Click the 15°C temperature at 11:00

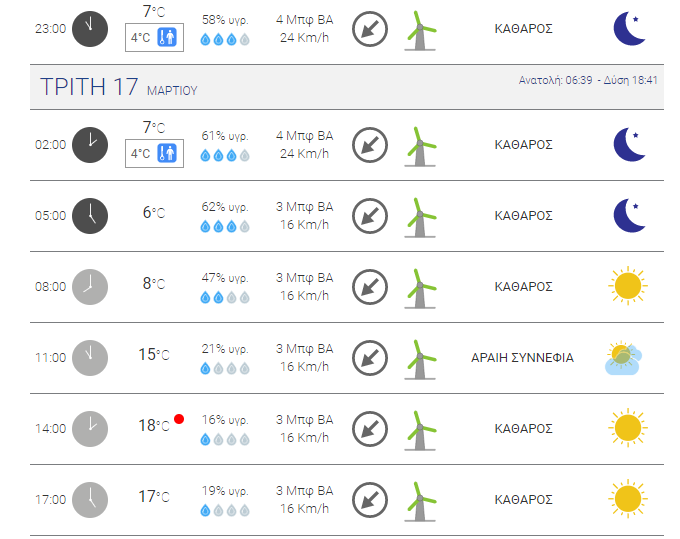coord(154,355)
